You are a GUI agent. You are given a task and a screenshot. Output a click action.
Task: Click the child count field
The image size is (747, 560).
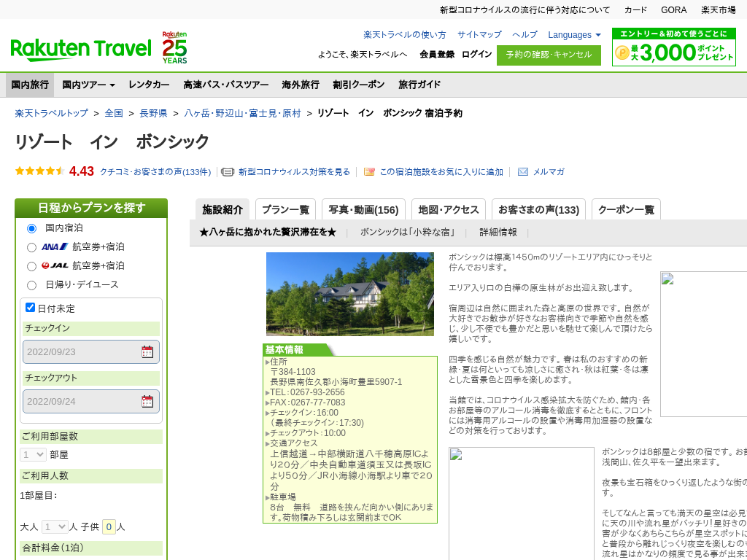tap(109, 526)
